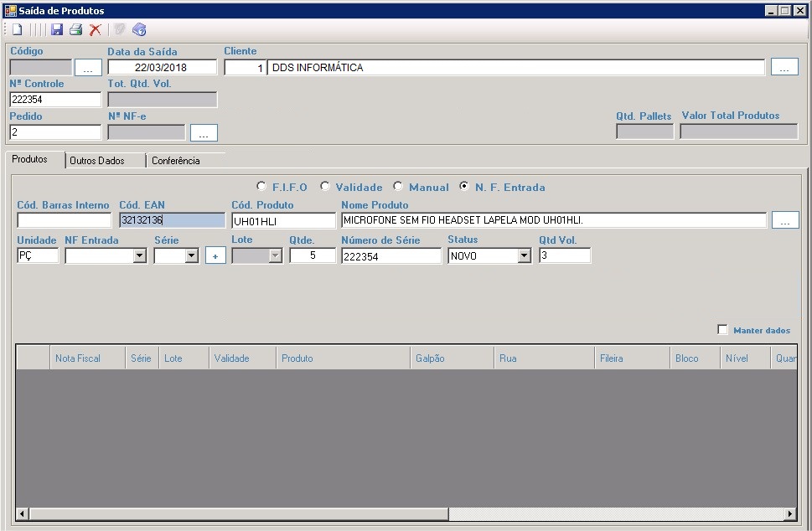Image resolution: width=812 pixels, height=531 pixels.
Task: Click the new document toolbar icon
Action: point(17,30)
